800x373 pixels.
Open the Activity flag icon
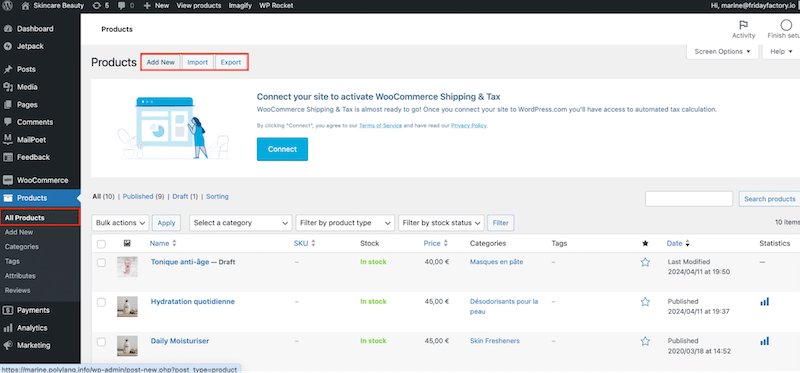[743, 25]
